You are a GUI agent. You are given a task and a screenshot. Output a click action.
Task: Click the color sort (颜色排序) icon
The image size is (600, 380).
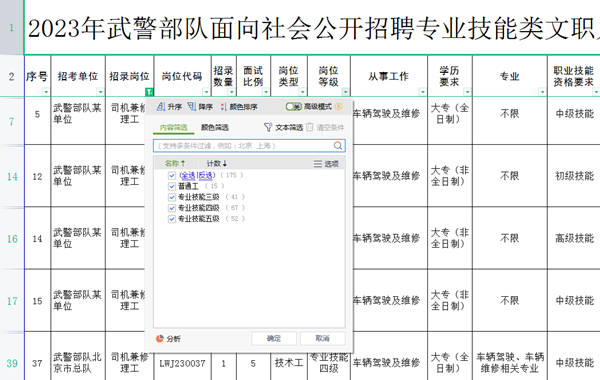click(x=223, y=107)
